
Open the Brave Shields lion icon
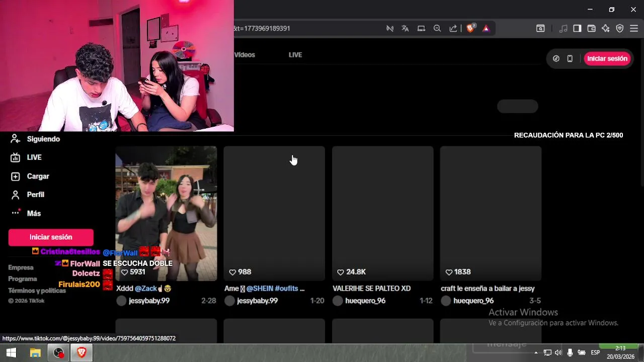[x=470, y=29]
